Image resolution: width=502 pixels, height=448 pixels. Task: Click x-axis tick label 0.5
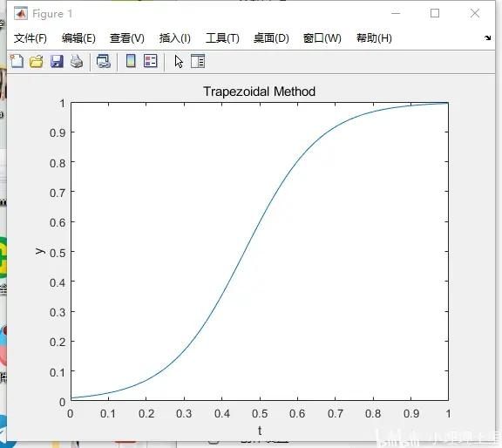[260, 414]
